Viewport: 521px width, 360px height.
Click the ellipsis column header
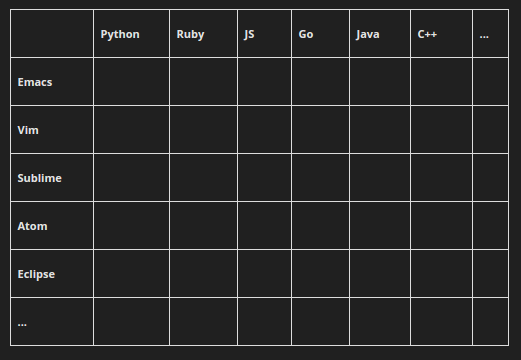pos(490,34)
